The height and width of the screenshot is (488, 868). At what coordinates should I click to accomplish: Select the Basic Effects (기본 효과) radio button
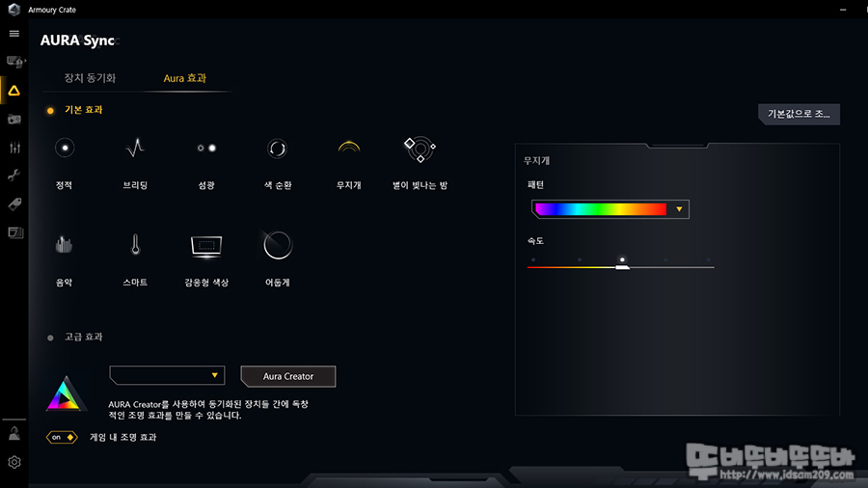click(50, 111)
